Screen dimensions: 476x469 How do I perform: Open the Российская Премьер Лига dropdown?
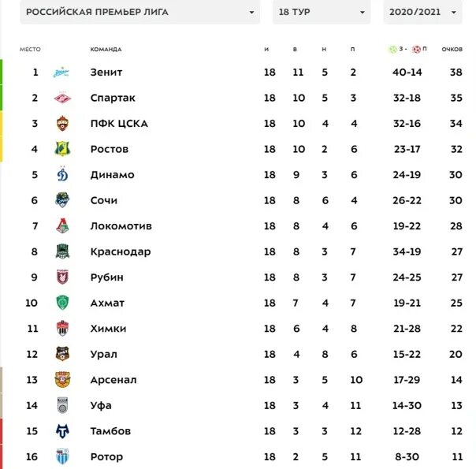[x=140, y=12]
